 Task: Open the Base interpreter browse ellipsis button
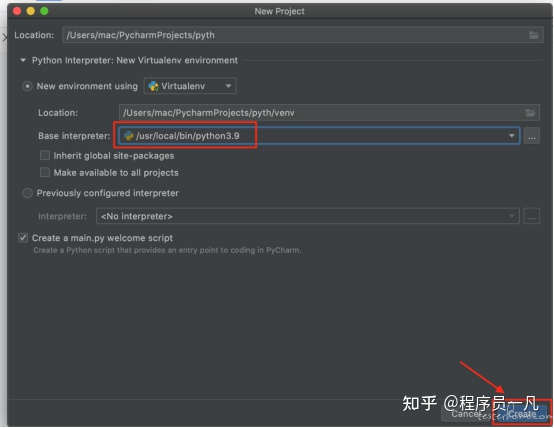click(531, 136)
